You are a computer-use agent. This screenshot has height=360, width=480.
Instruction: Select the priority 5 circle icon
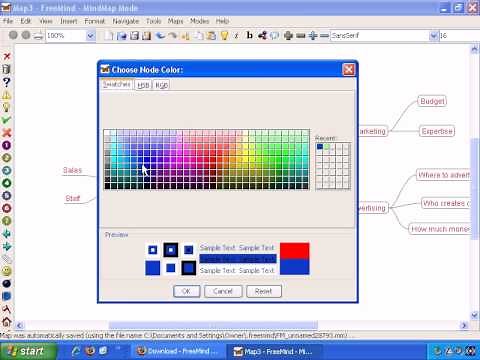point(7,196)
